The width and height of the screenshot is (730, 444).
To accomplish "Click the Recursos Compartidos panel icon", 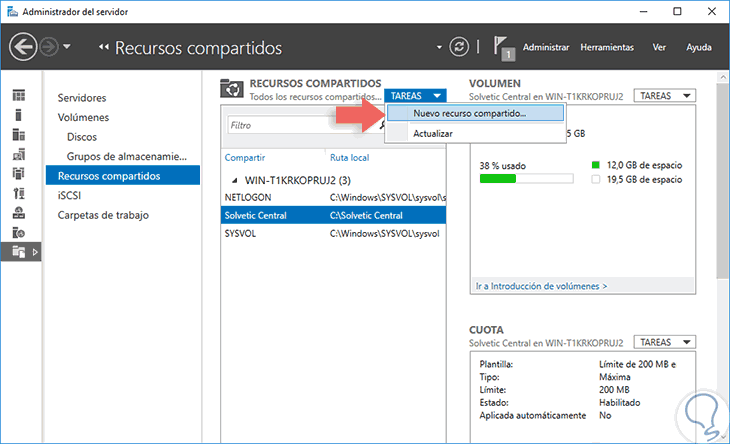I will click(232, 88).
